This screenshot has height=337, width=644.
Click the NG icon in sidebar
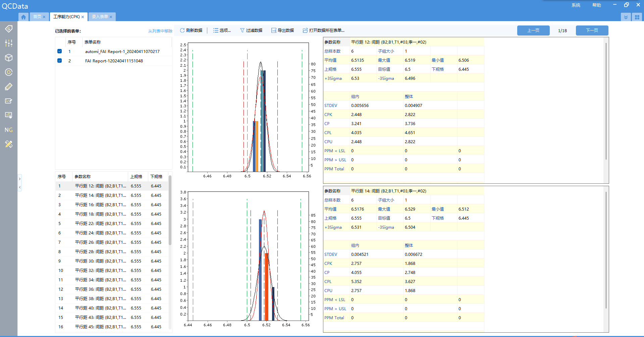(x=9, y=130)
